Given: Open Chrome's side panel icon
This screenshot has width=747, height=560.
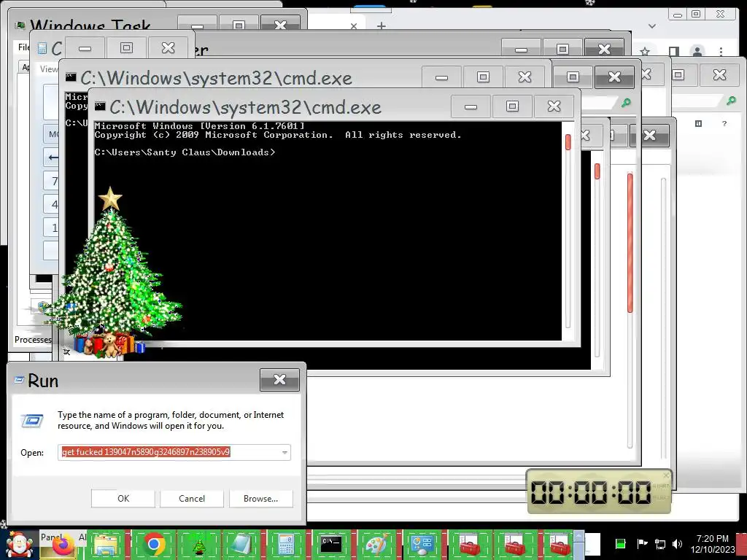Looking at the screenshot, I should coord(673,51).
